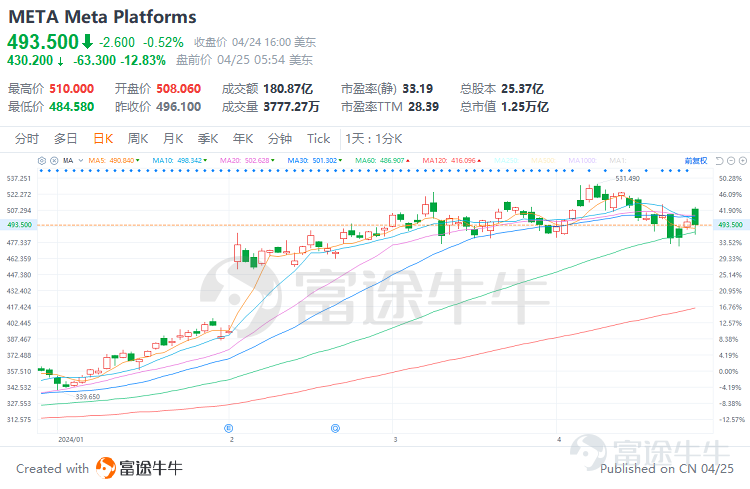Select the 周K tab
This screenshot has height=489, width=750.
point(138,139)
